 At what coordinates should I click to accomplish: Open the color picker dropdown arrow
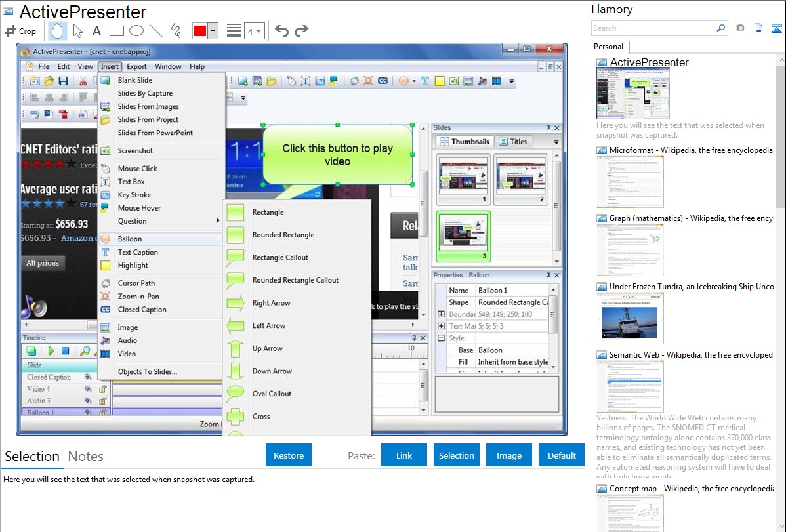pyautogui.click(x=213, y=31)
